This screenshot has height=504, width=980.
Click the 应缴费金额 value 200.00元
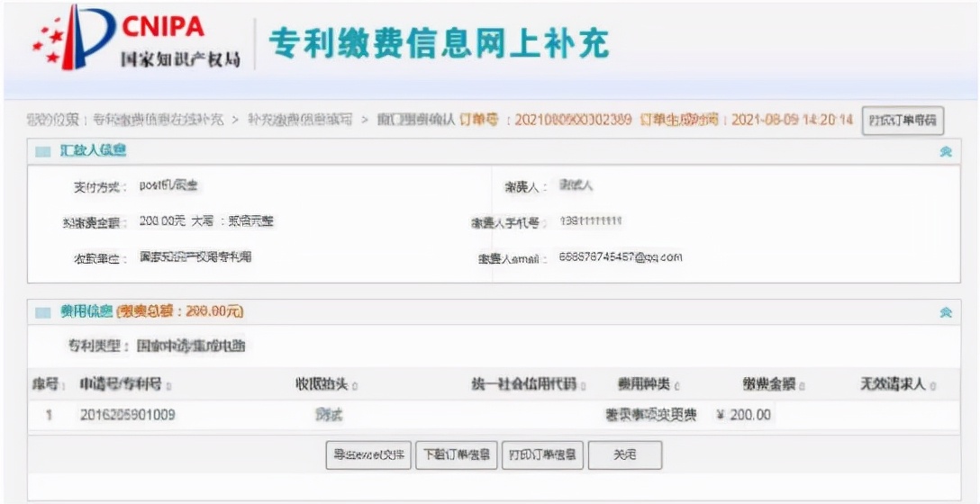click(164, 221)
